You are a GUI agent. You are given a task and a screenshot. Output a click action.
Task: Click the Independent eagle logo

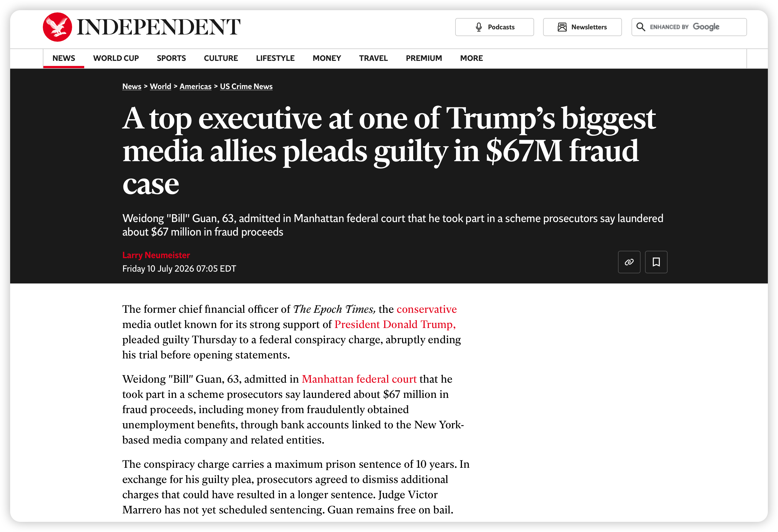pyautogui.click(x=57, y=27)
